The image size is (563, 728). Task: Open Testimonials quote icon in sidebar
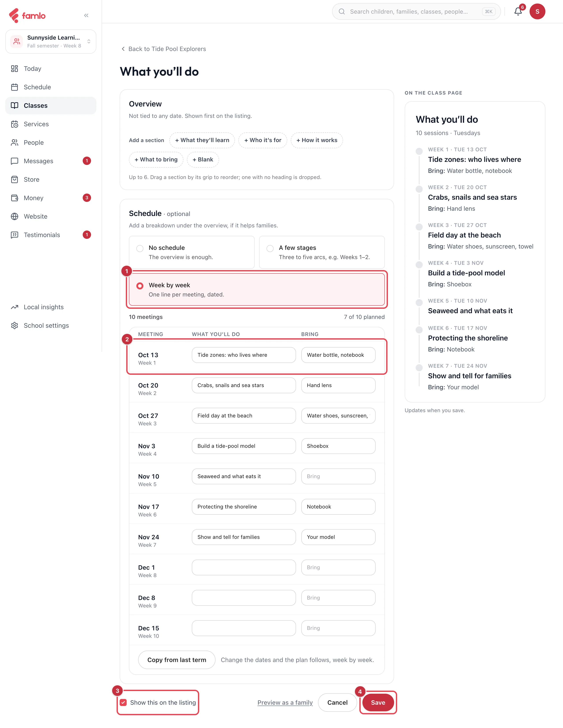click(14, 235)
